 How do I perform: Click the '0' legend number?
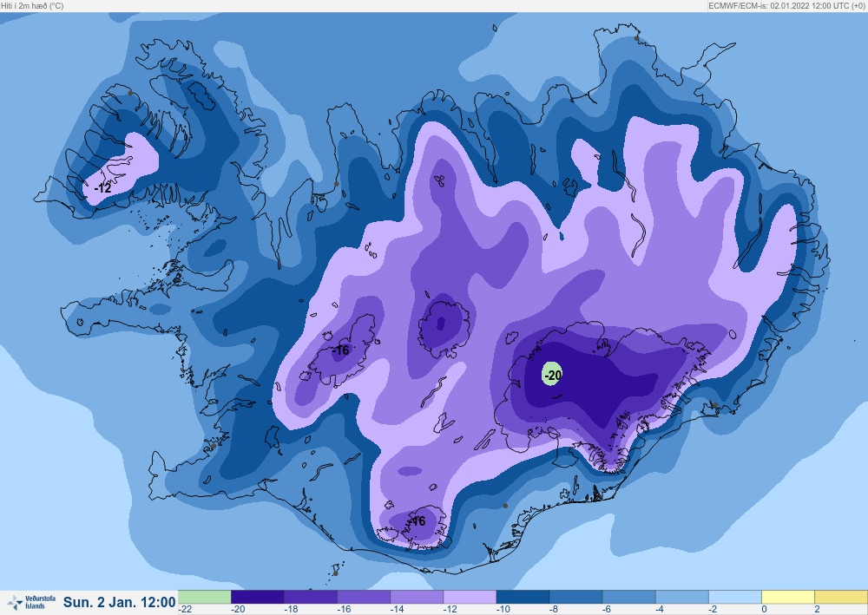click(x=765, y=609)
